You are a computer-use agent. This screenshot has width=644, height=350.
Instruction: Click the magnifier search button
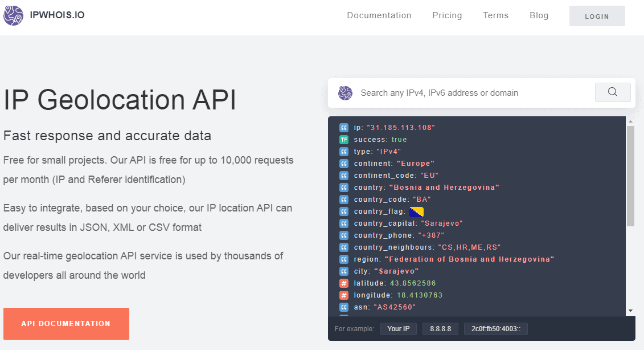point(612,92)
